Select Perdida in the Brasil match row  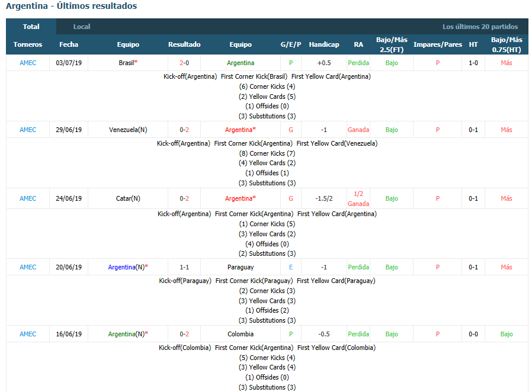tap(358, 63)
